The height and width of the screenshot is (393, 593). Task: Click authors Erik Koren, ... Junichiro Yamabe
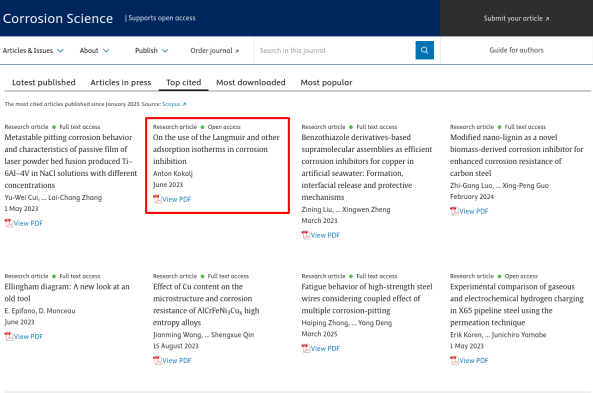click(x=498, y=335)
